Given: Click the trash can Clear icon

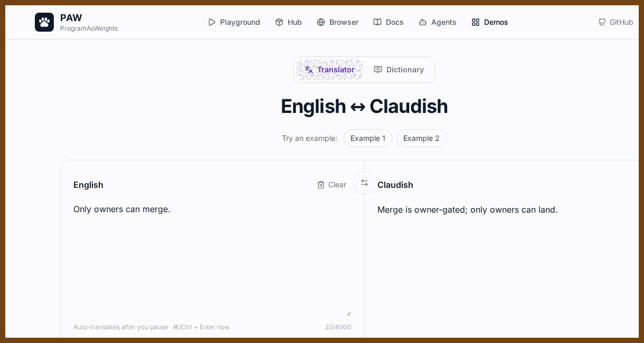Looking at the screenshot, I should 321,185.
